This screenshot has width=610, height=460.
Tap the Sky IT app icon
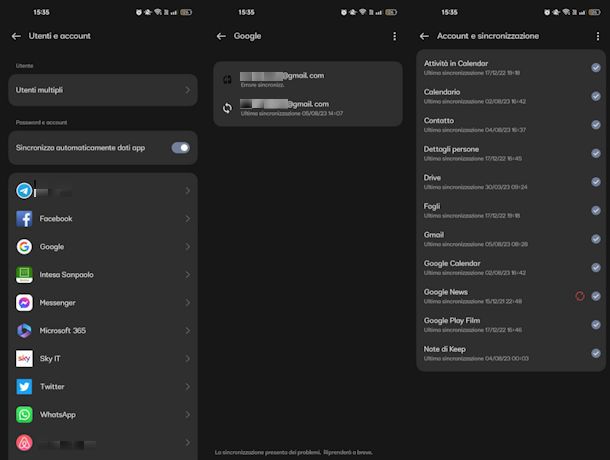point(24,358)
